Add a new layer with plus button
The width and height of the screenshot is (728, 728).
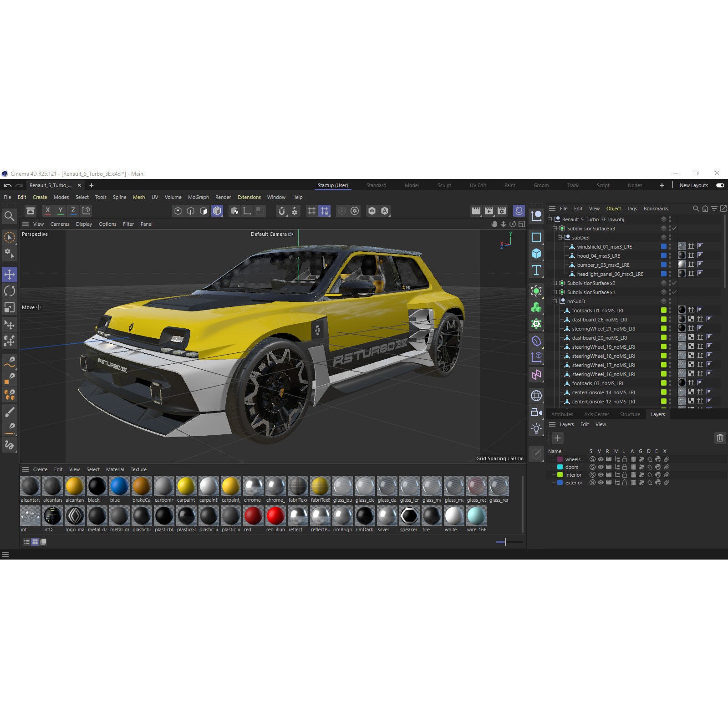point(558,438)
